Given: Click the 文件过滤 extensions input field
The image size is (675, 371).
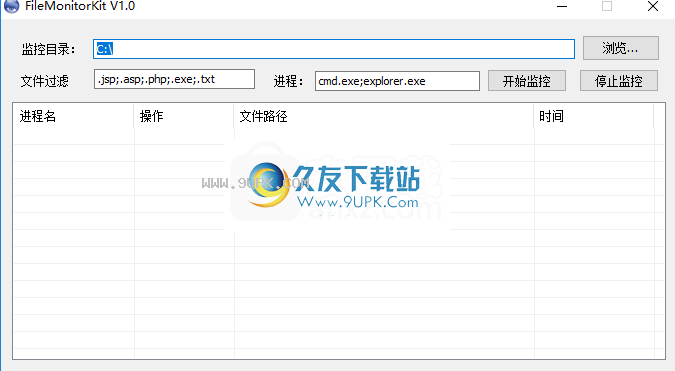Looking at the screenshot, I should (174, 79).
